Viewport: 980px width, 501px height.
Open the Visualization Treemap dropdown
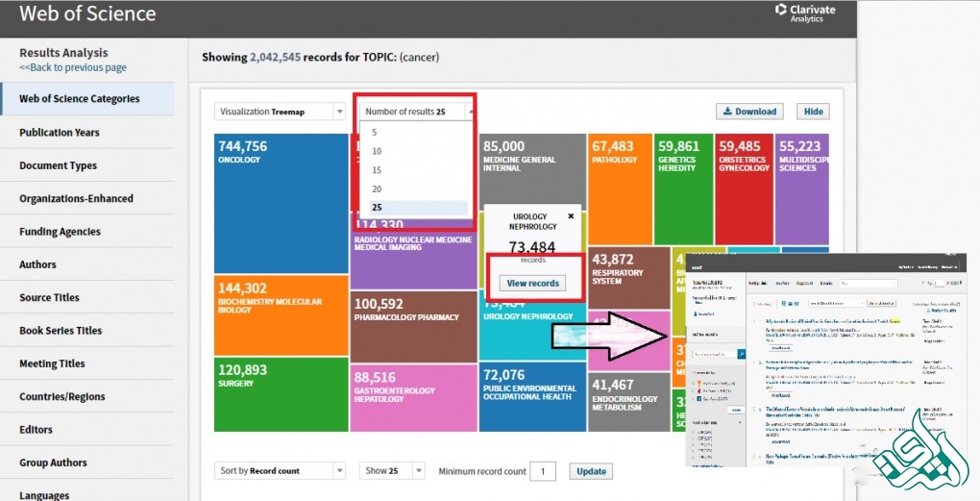click(x=280, y=112)
